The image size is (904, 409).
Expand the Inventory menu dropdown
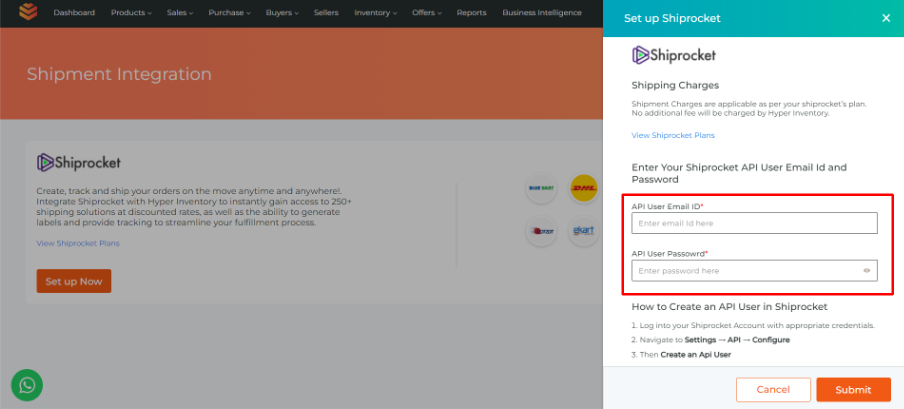(x=376, y=13)
